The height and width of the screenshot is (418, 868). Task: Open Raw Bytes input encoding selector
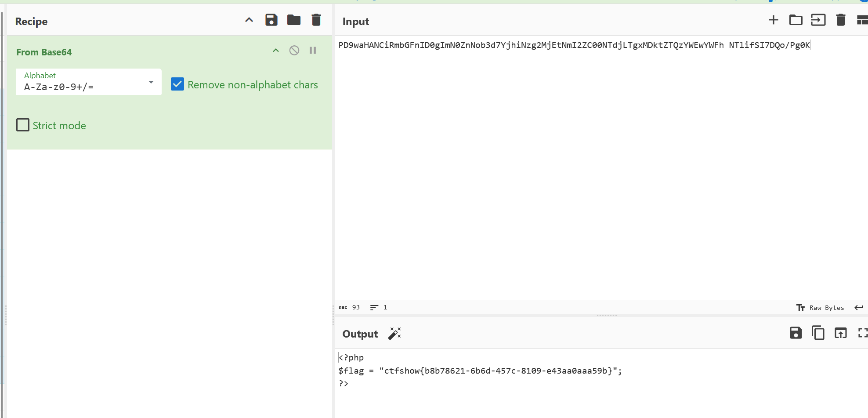click(820, 308)
